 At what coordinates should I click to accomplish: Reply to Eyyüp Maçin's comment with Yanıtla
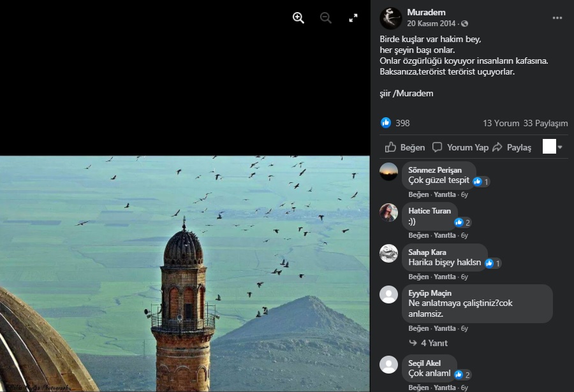[x=445, y=328]
